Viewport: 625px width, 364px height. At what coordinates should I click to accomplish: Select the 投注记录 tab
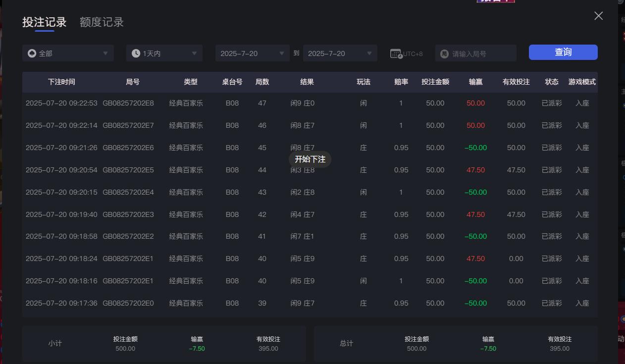pos(45,22)
